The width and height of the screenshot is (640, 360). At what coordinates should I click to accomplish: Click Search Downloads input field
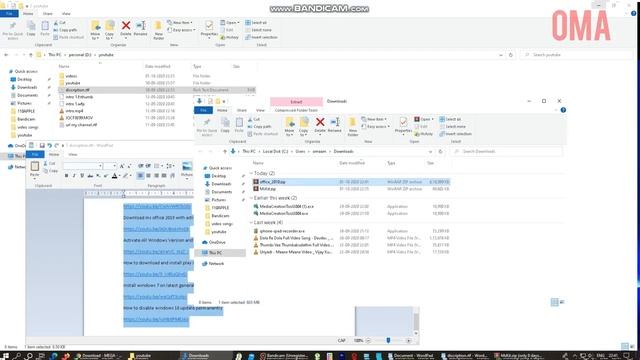click(x=507, y=151)
